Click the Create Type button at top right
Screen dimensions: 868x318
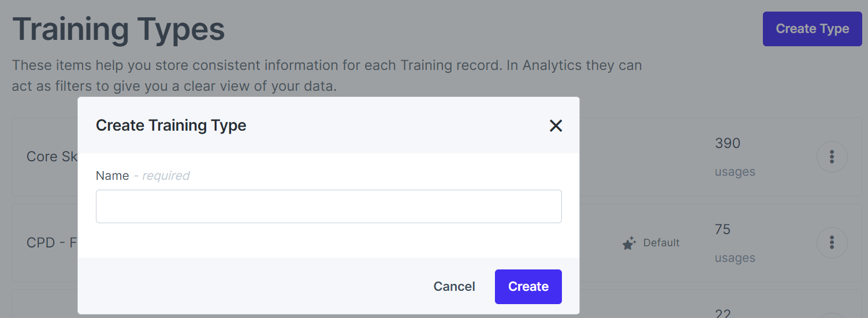coord(813,29)
